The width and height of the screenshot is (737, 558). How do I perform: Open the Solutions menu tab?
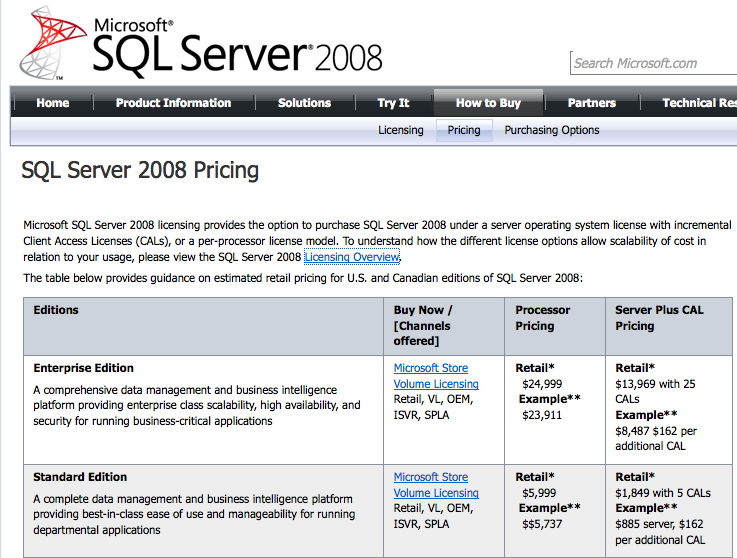305,102
